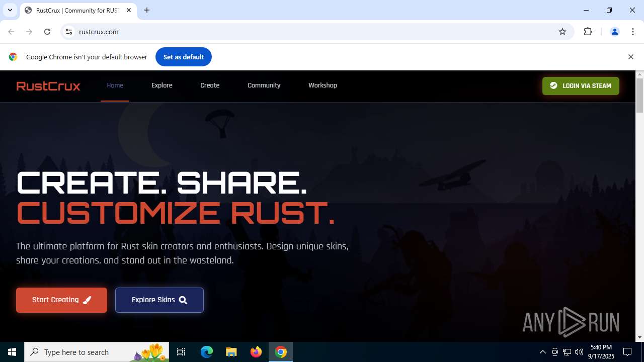The height and width of the screenshot is (362, 644).
Task: Click the scrollbar up arrow
Action: click(x=639, y=75)
